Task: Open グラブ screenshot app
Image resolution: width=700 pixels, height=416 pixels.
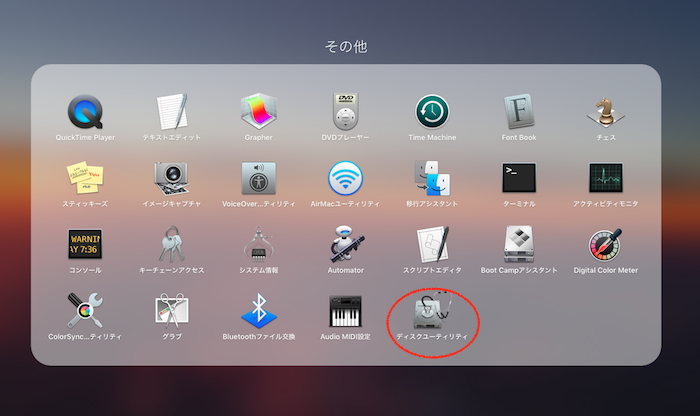Action: pyautogui.click(x=172, y=311)
